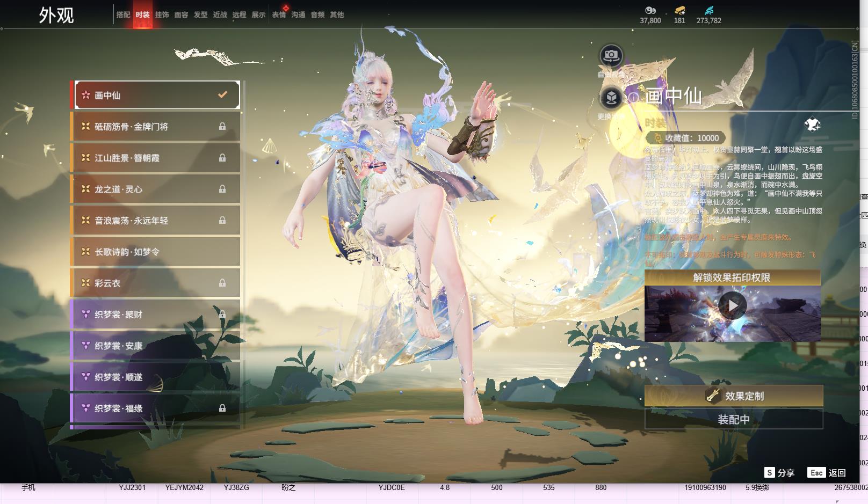Click the info icon beside 画中仙 title

click(x=634, y=97)
